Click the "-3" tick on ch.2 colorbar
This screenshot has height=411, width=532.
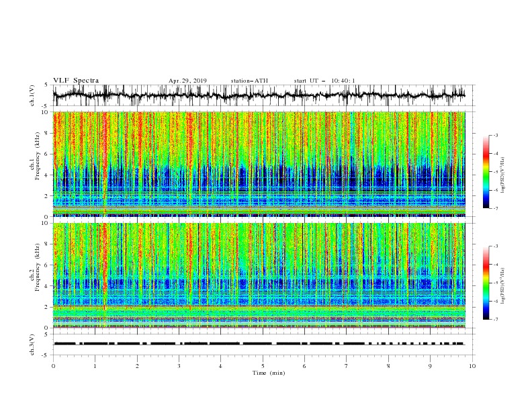click(496, 246)
